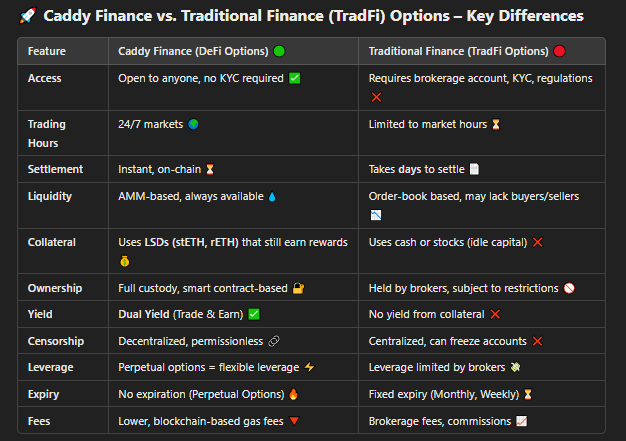Screen dimensions: 626x441
Task: Click the fire emoji after '(Perpetual Options)'
Action: (293, 394)
